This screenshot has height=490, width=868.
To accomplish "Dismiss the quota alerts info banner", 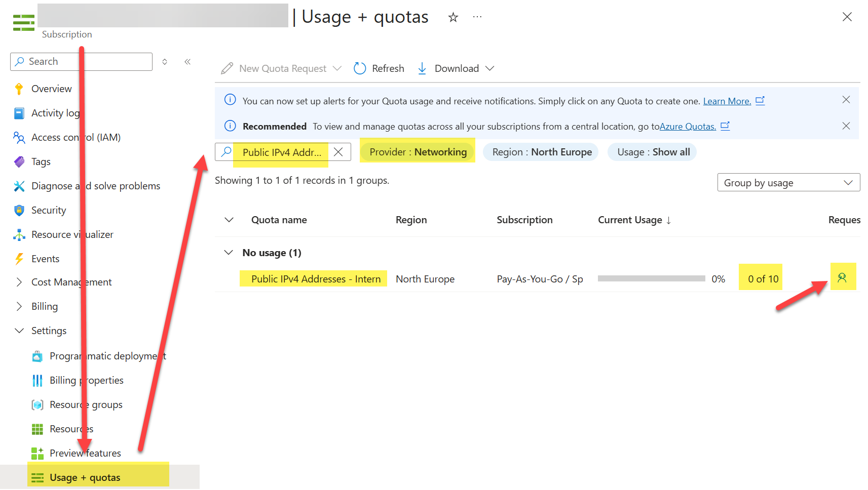I will click(x=846, y=100).
